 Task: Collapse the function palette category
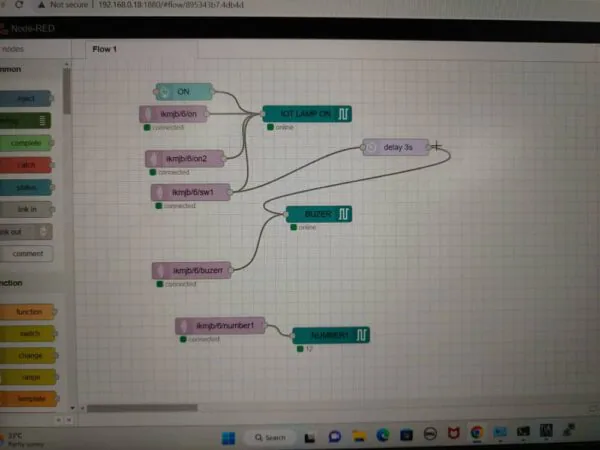12,283
